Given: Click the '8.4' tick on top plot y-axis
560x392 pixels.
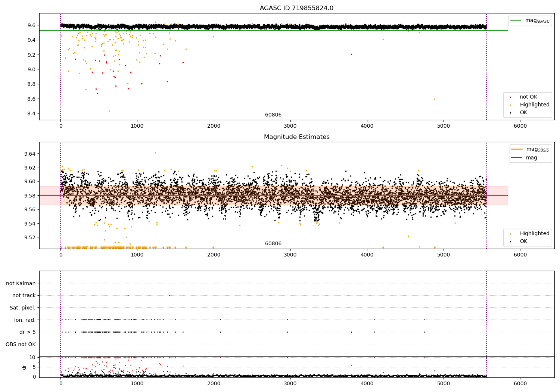Looking at the screenshot, I should click(31, 114).
